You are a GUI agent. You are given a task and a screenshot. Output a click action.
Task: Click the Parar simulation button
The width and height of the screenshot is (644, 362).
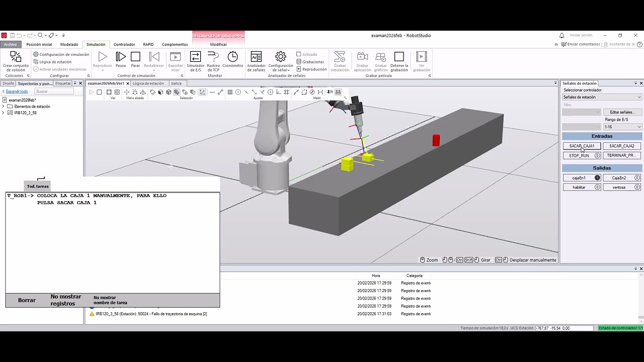point(135,59)
